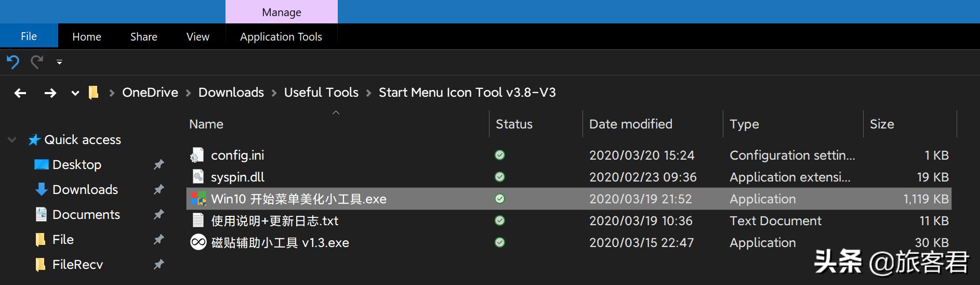The height and width of the screenshot is (285, 980).
Task: Select the 磁贴辅助小工具 v1.3.exe infinity icon
Action: (198, 242)
